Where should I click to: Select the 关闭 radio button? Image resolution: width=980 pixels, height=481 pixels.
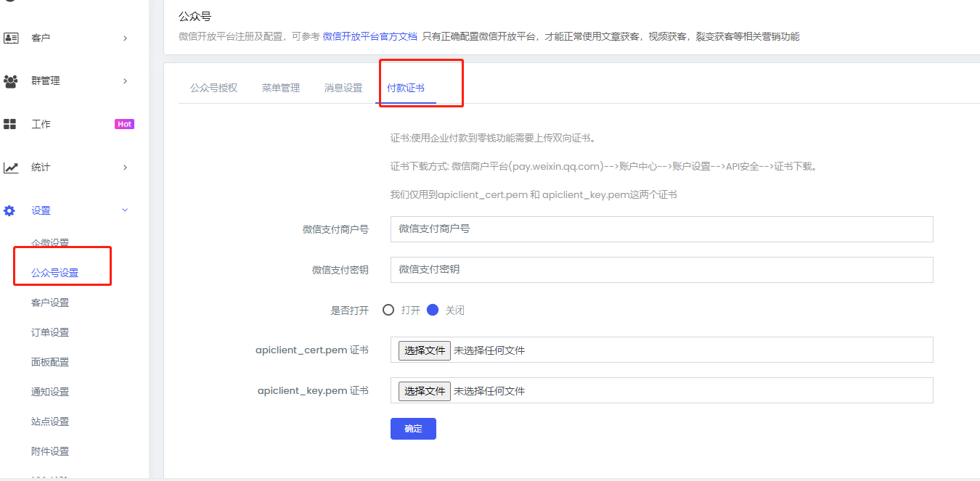(x=433, y=310)
